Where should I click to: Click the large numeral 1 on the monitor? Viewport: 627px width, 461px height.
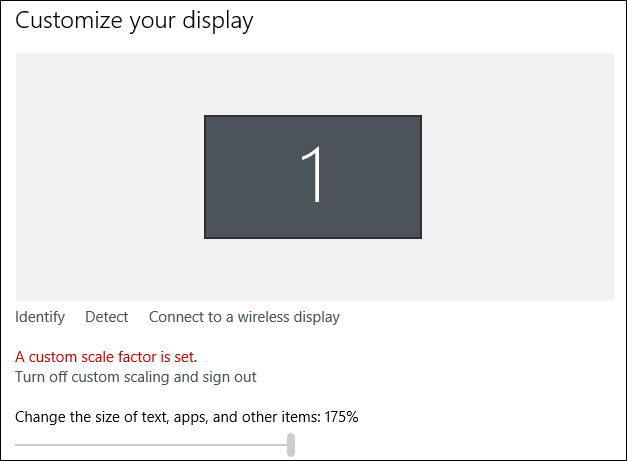(x=314, y=176)
